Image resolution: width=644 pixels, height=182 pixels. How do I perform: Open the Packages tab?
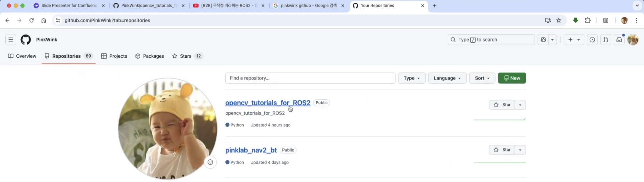150,56
